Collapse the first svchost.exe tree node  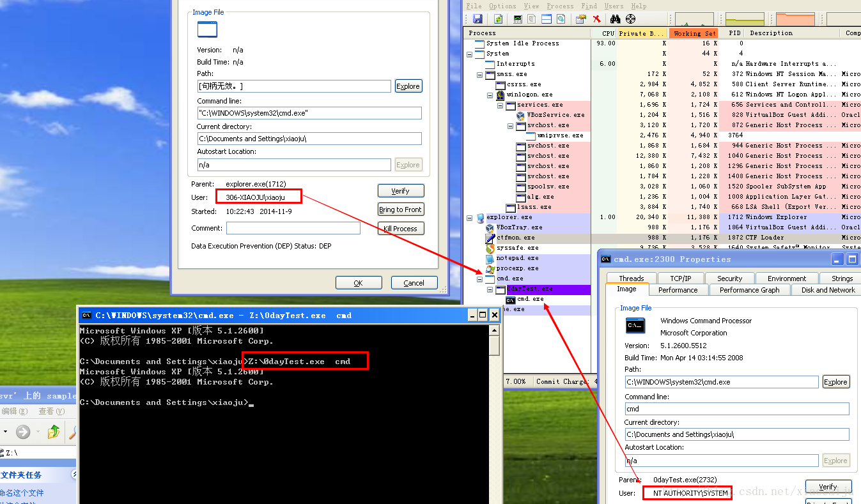coord(511,125)
